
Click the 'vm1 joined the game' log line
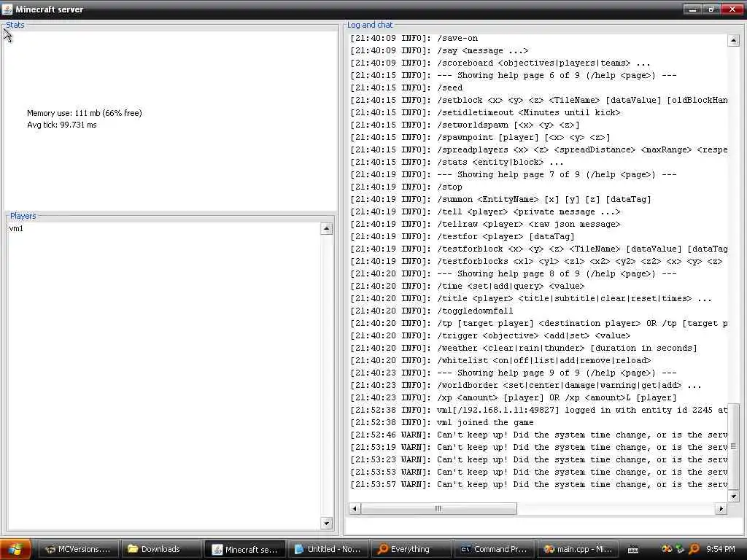click(x=442, y=422)
